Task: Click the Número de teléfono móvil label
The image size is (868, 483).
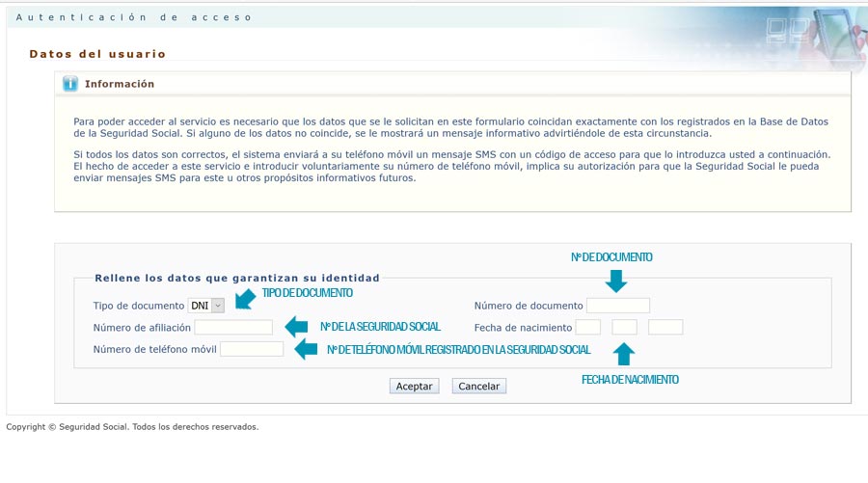Action: [154, 349]
